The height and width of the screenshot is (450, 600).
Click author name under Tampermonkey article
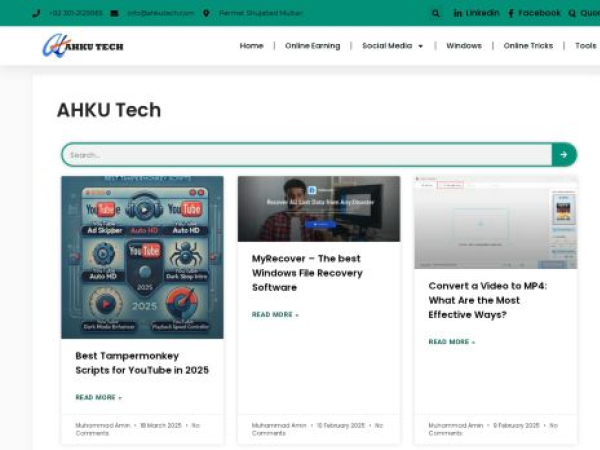pyautogui.click(x=103, y=426)
